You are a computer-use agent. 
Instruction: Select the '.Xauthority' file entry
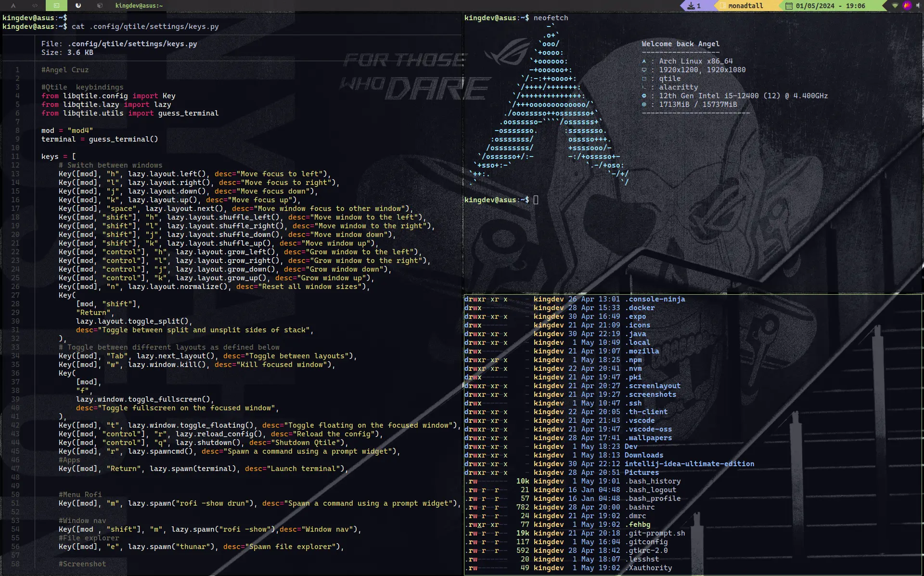pos(648,568)
